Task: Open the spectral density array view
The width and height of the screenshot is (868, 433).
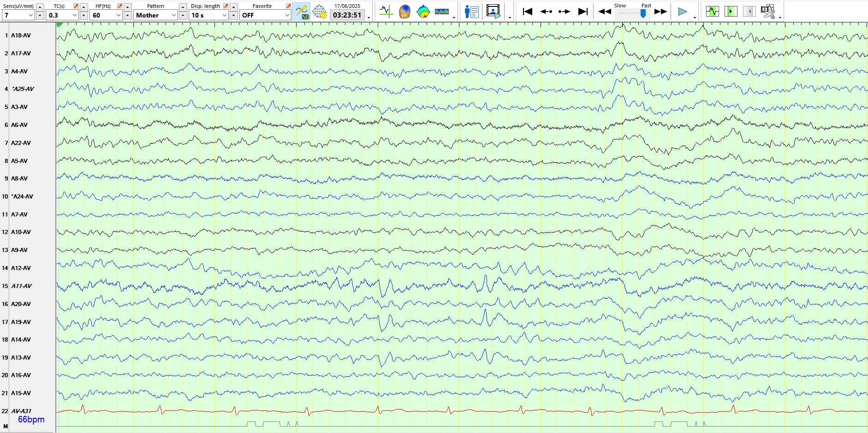Action: 442,12
